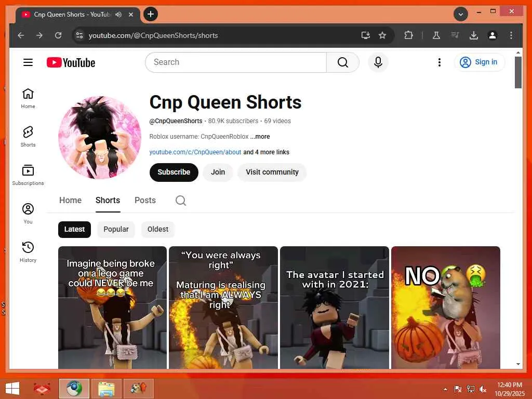
Task: Click the install app icon in address bar
Action: pos(365,35)
